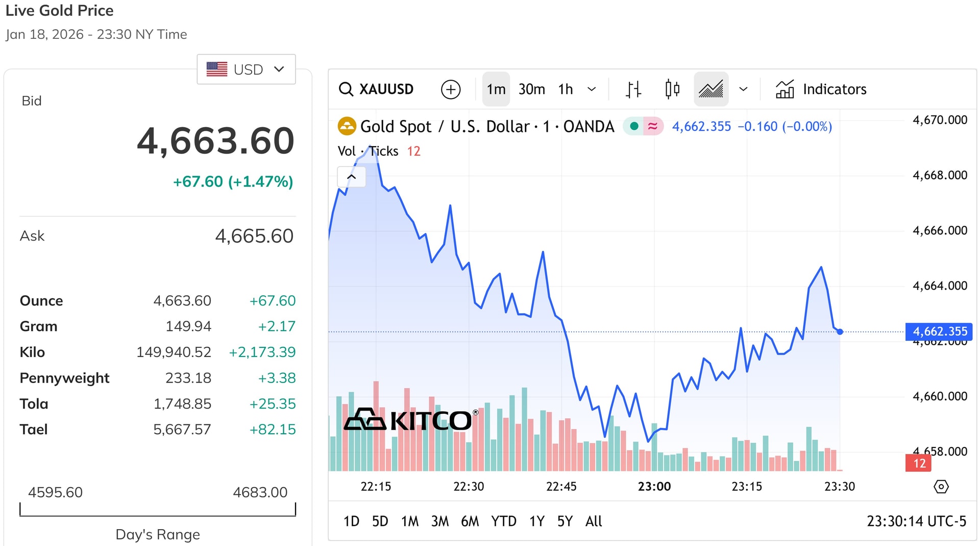
Task: Open the chart type dropdown arrow
Action: [743, 89]
